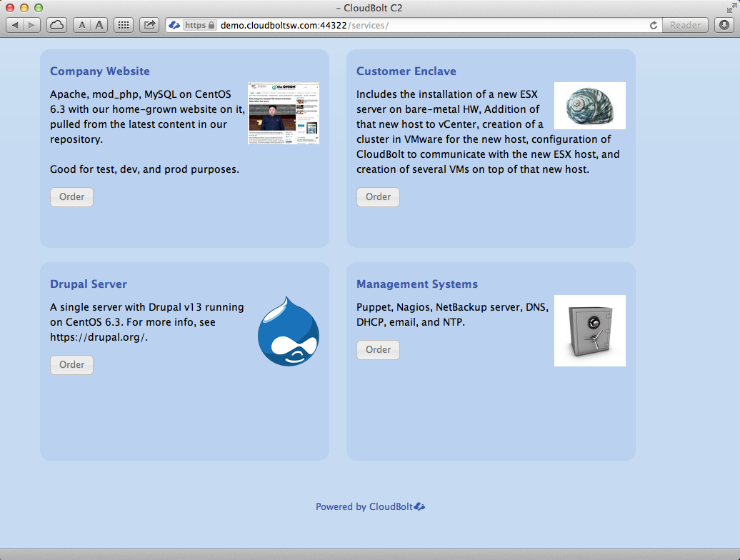Viewport: 740px width, 560px height.
Task: Decrease text size with small A button
Action: [x=81, y=25]
